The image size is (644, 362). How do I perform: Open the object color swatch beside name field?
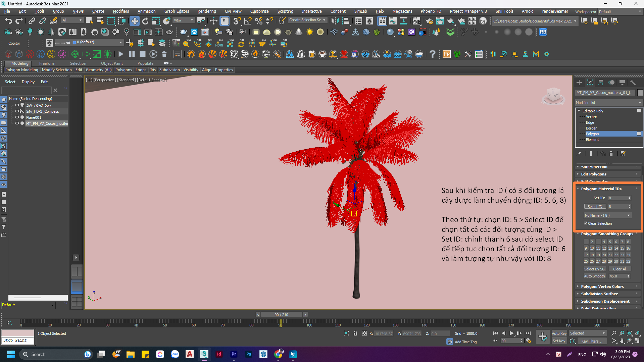click(640, 93)
